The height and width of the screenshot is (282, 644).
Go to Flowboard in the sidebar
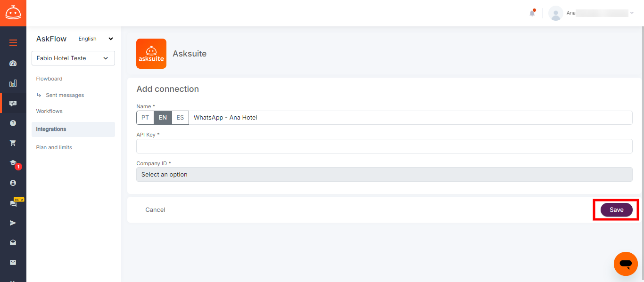click(x=49, y=79)
